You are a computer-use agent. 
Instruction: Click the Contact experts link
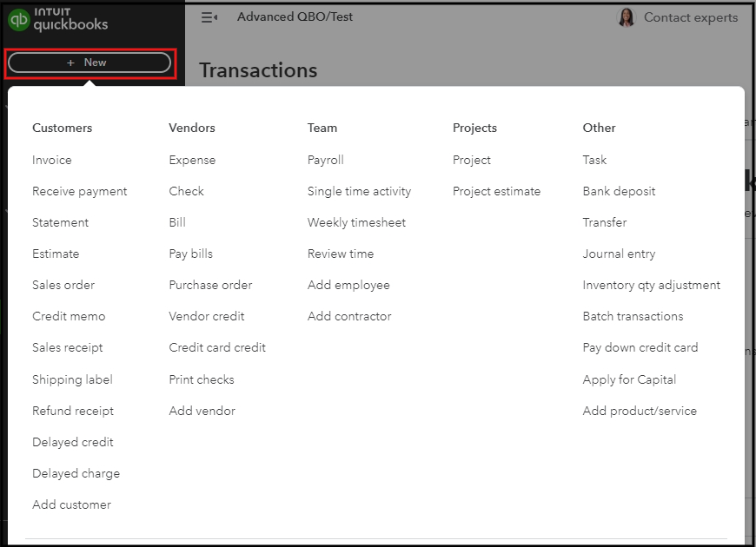coord(690,16)
